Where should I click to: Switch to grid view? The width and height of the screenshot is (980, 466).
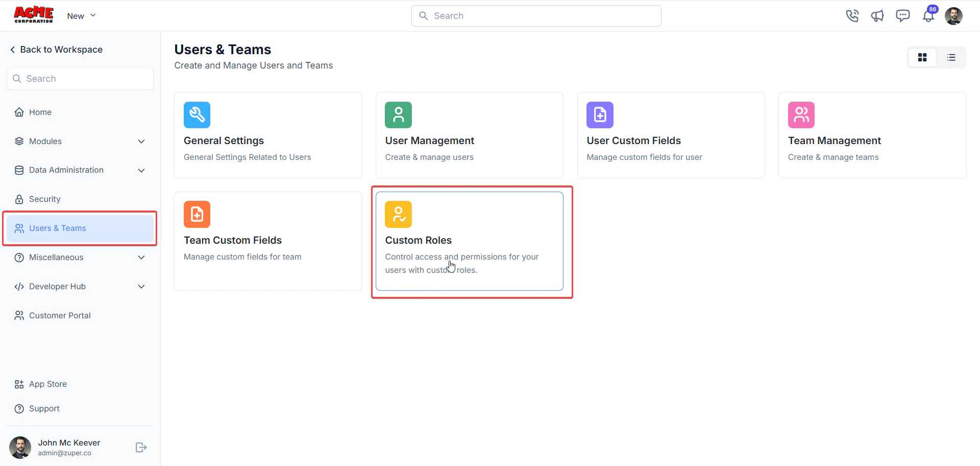pyautogui.click(x=922, y=57)
